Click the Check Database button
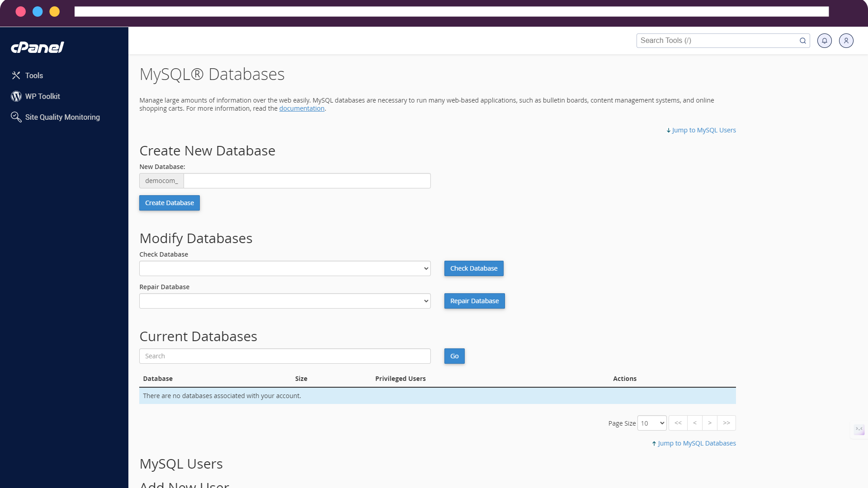The width and height of the screenshot is (868, 488). [474, 268]
